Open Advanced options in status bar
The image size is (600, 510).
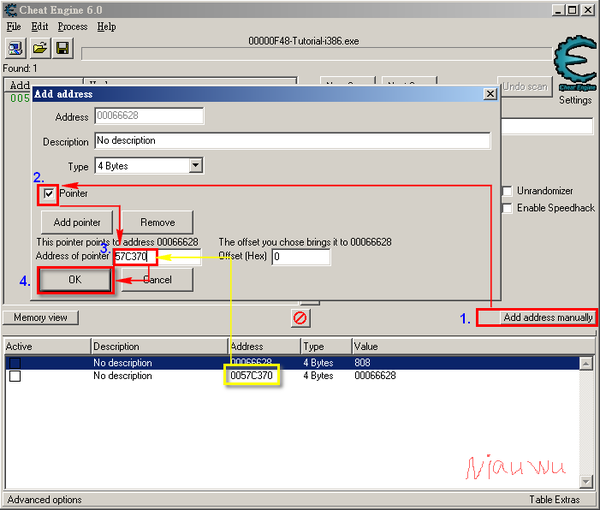coord(44,500)
